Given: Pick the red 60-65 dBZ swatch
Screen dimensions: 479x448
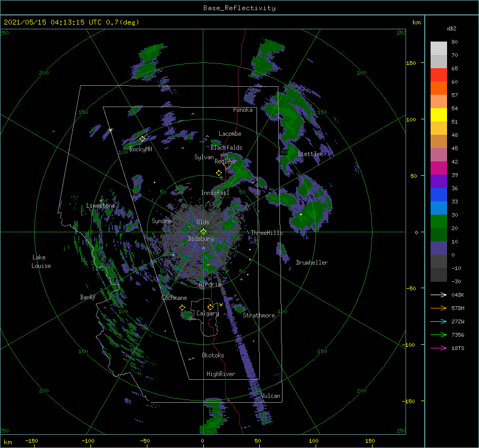Looking at the screenshot, I should (x=439, y=75).
